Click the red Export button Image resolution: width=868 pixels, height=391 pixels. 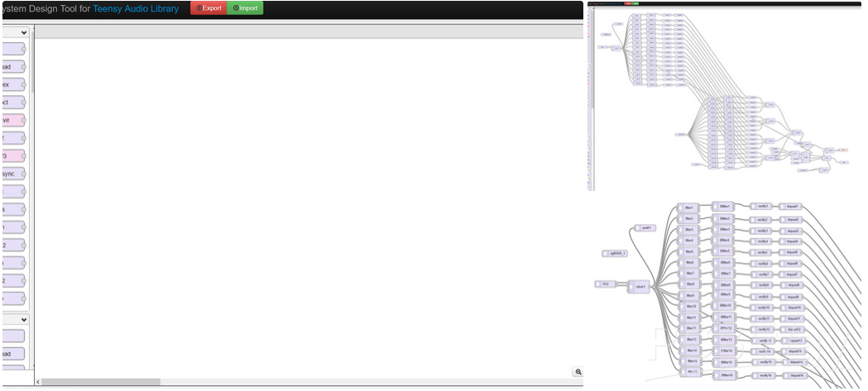pyautogui.click(x=209, y=8)
